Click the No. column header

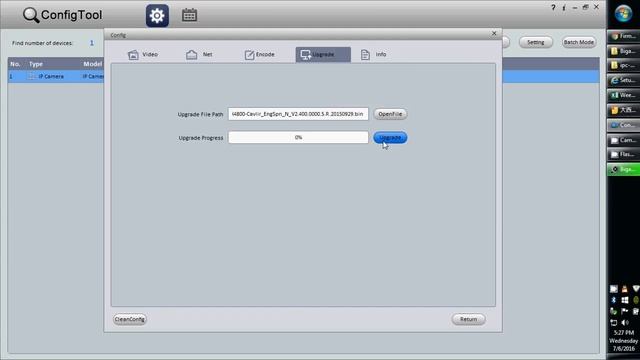[15, 64]
